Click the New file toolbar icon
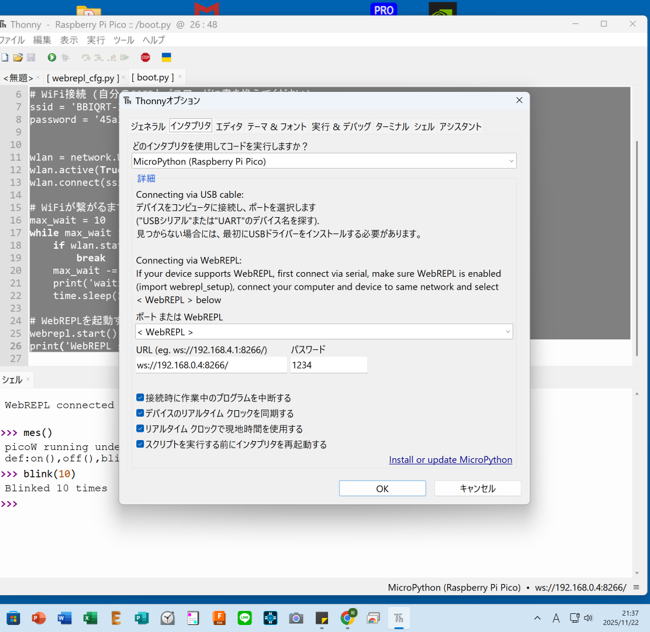 click(x=5, y=57)
